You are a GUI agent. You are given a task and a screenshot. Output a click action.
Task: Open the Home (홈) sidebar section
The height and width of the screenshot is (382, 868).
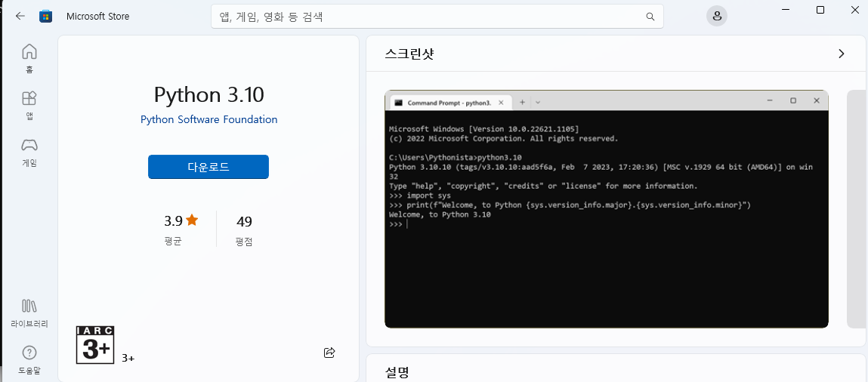pyautogui.click(x=29, y=59)
